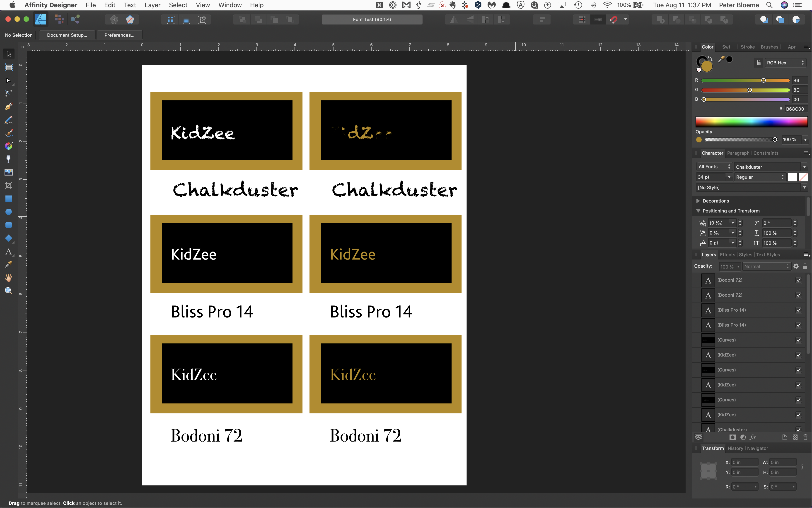The height and width of the screenshot is (508, 812).
Task: Hide the second Bodoni 72 layer
Action: [799, 295]
